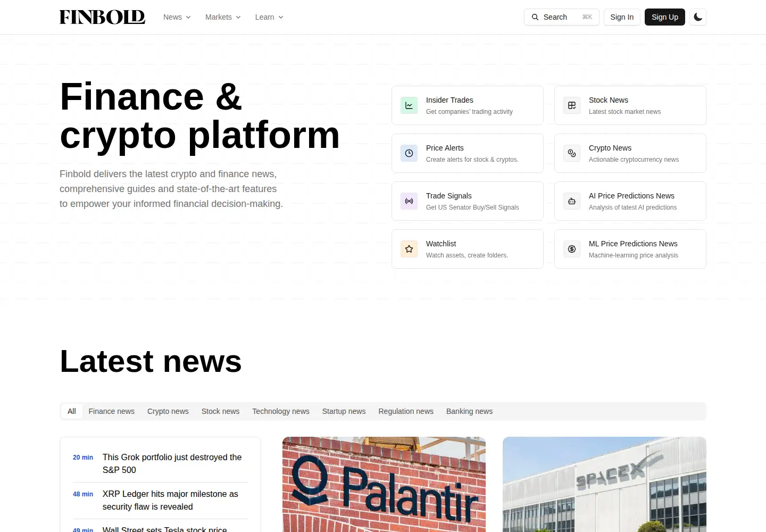Open the Trade Signals title link

click(x=449, y=196)
